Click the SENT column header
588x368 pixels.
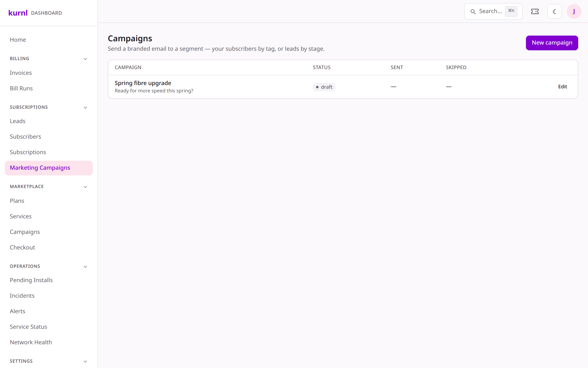[396, 67]
